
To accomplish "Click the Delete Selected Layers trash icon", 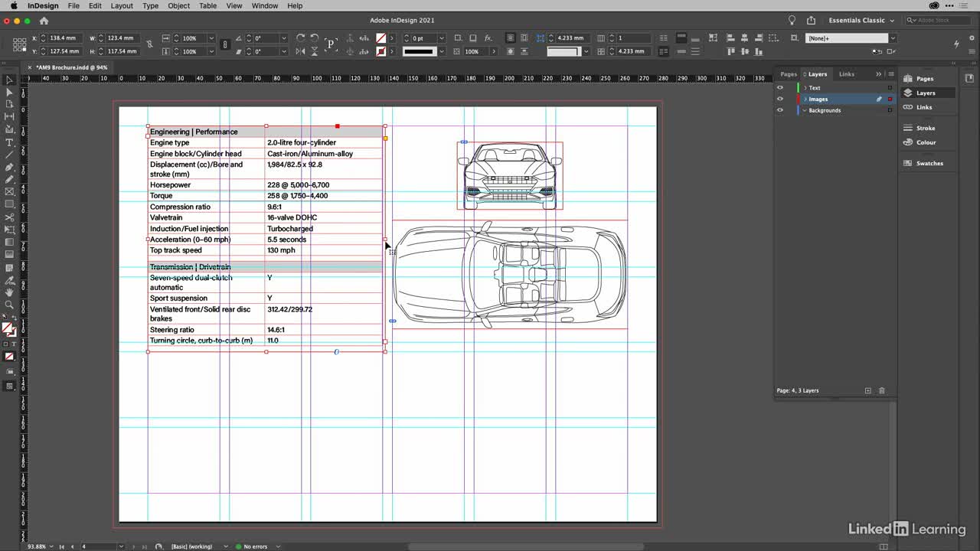I will (x=881, y=390).
